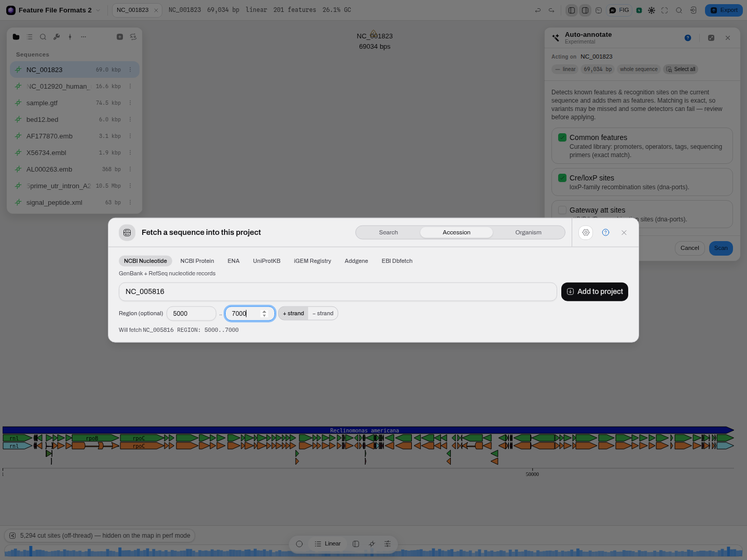The height and width of the screenshot is (560, 747).
Task: Toggle the Common features checkbox
Action: [x=562, y=137]
